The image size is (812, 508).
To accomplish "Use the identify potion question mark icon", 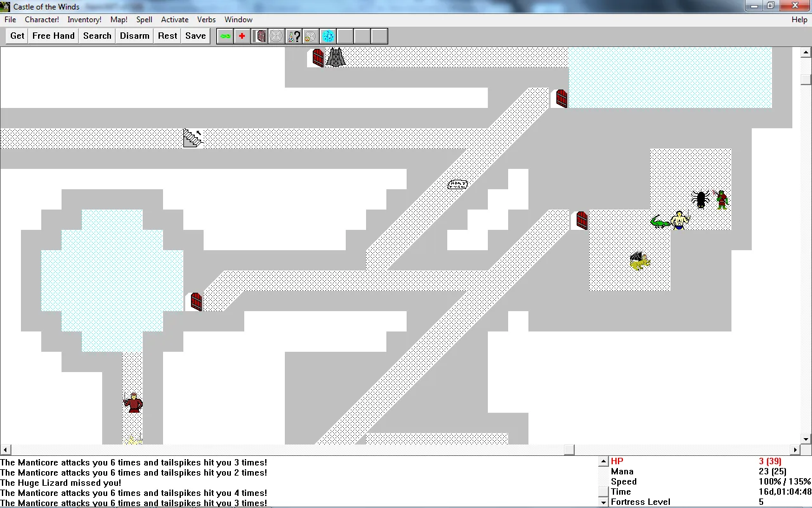I will point(294,36).
